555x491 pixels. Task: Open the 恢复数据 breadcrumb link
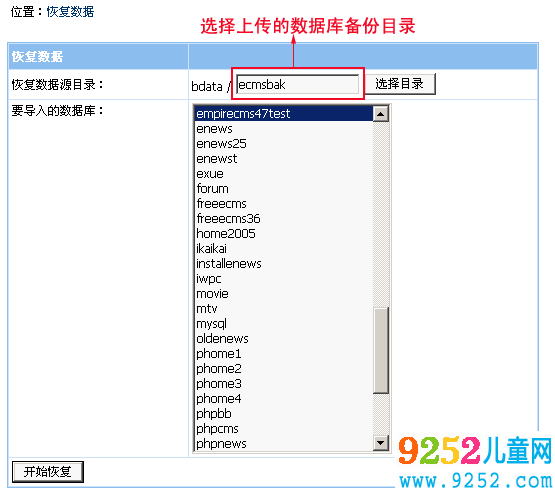[x=70, y=12]
